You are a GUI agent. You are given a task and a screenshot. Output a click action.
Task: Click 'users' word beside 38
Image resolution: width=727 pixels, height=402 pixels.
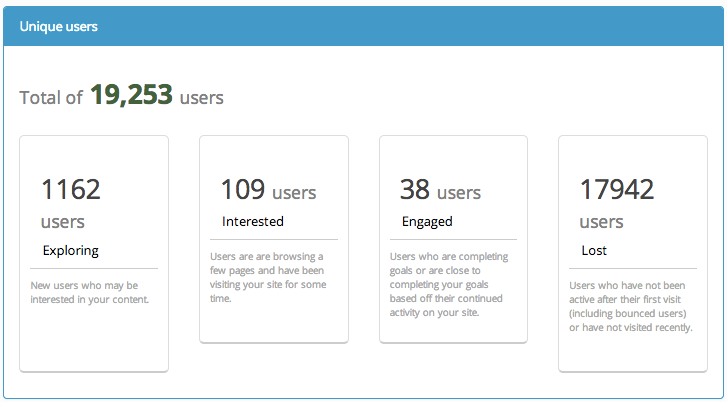click(459, 192)
